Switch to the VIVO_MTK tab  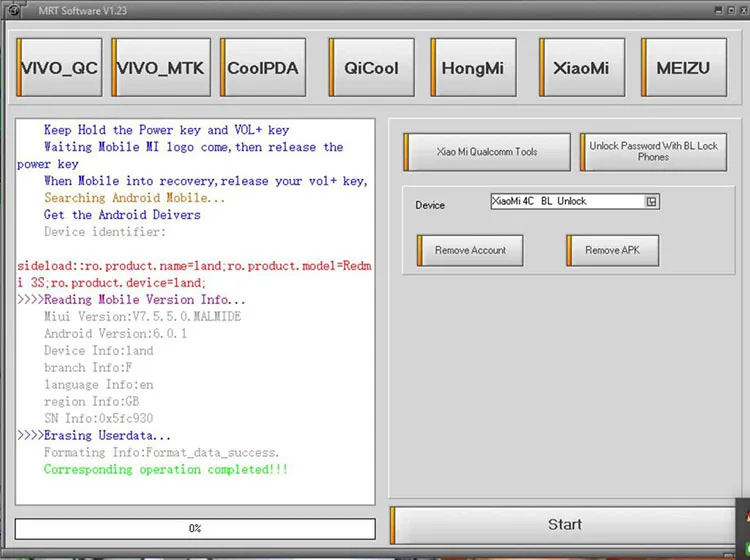[161, 67]
